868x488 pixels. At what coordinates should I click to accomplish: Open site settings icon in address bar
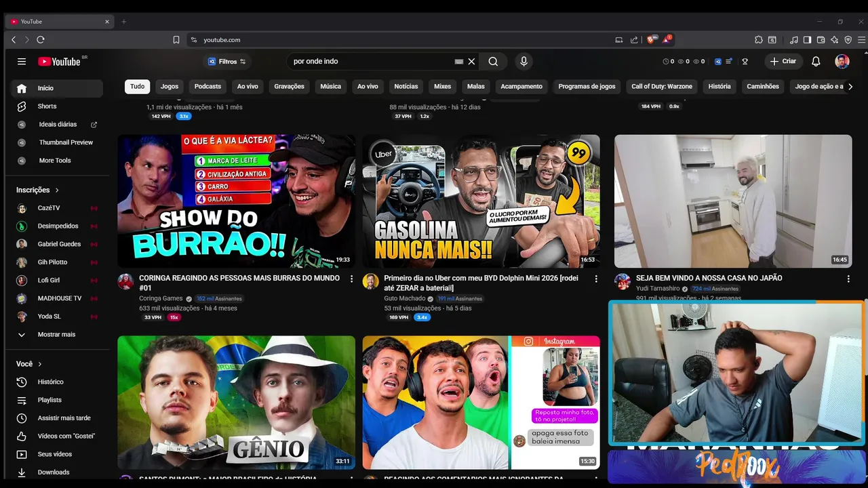pos(194,40)
